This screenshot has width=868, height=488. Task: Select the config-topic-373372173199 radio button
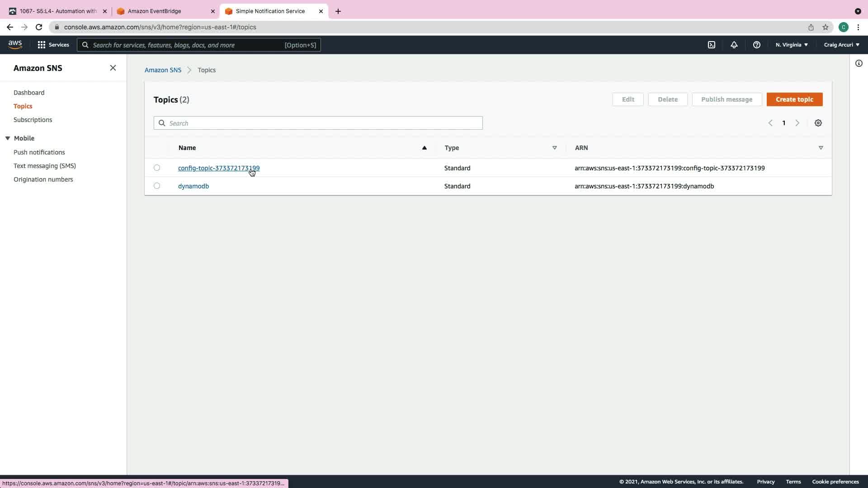[157, 168]
